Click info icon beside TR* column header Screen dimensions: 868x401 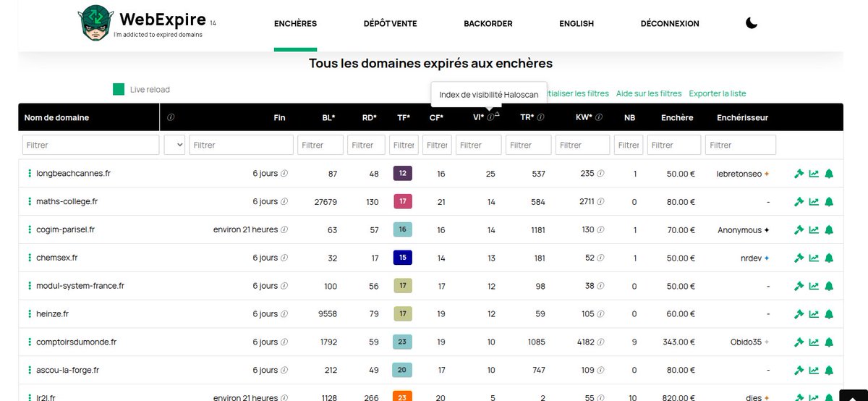540,117
